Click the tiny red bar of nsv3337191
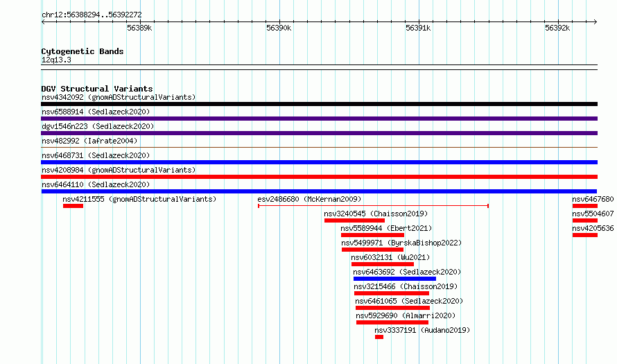Viewport: 617px width, 364px height. (379, 337)
